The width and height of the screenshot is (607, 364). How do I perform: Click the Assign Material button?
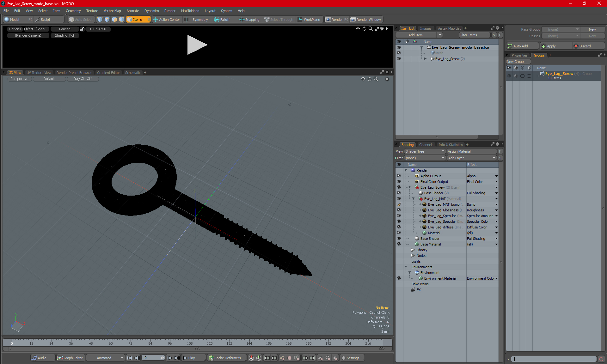tap(472, 151)
